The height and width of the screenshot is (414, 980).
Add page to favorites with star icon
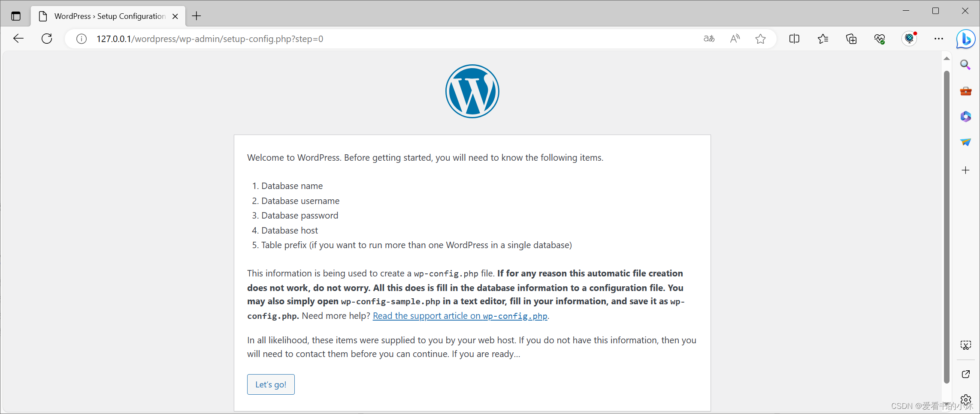[761, 39]
